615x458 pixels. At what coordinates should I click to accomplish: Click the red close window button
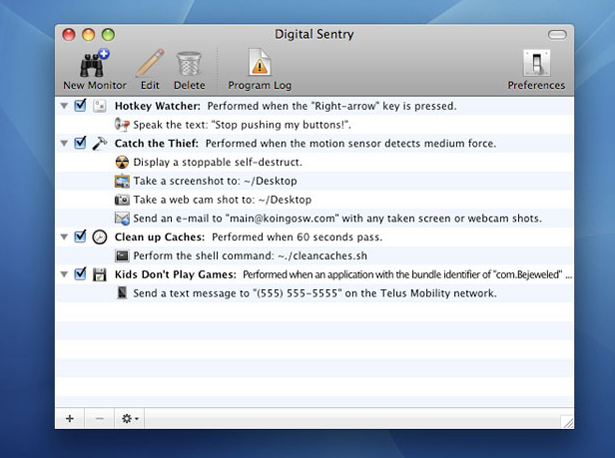[69, 35]
